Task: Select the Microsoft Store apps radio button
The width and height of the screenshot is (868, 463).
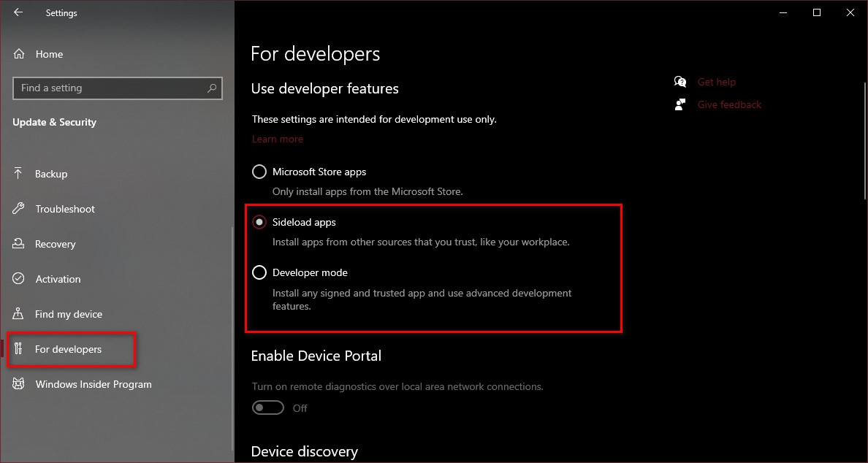Action: coord(259,172)
